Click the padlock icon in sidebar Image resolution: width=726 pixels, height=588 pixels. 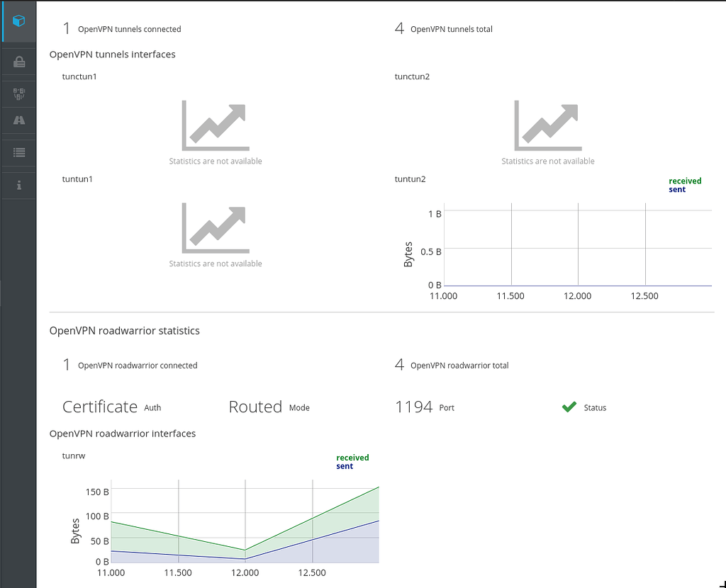18,62
